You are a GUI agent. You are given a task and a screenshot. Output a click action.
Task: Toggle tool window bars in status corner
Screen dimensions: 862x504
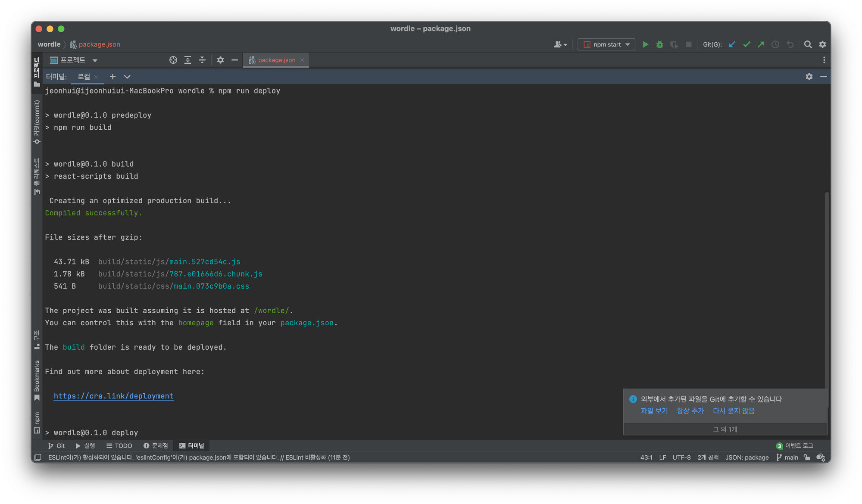[38, 457]
